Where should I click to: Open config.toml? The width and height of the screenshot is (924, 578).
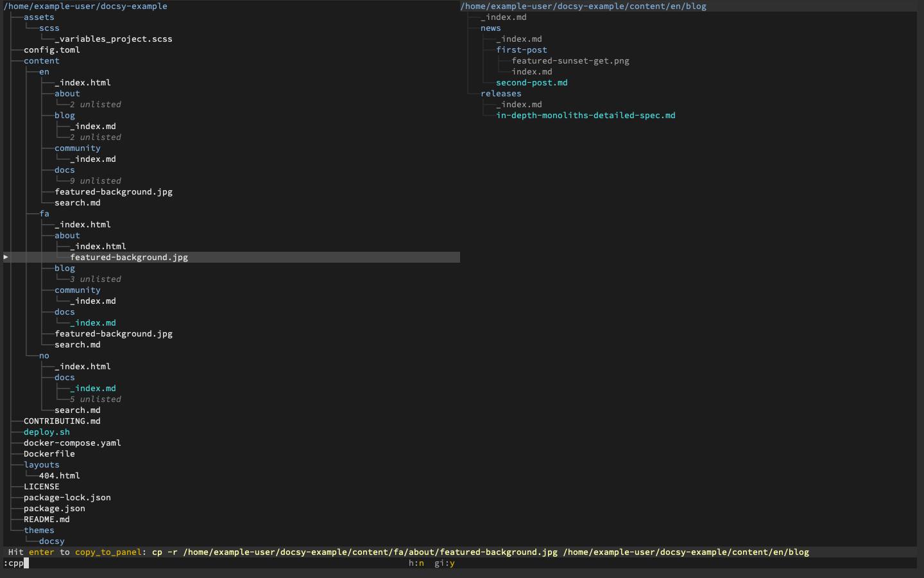pos(52,49)
